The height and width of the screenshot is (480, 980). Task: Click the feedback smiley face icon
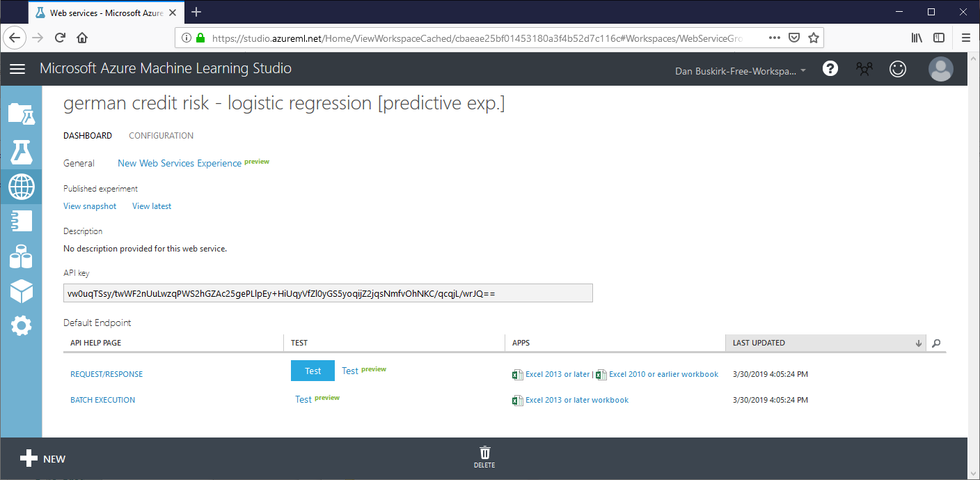tap(898, 69)
